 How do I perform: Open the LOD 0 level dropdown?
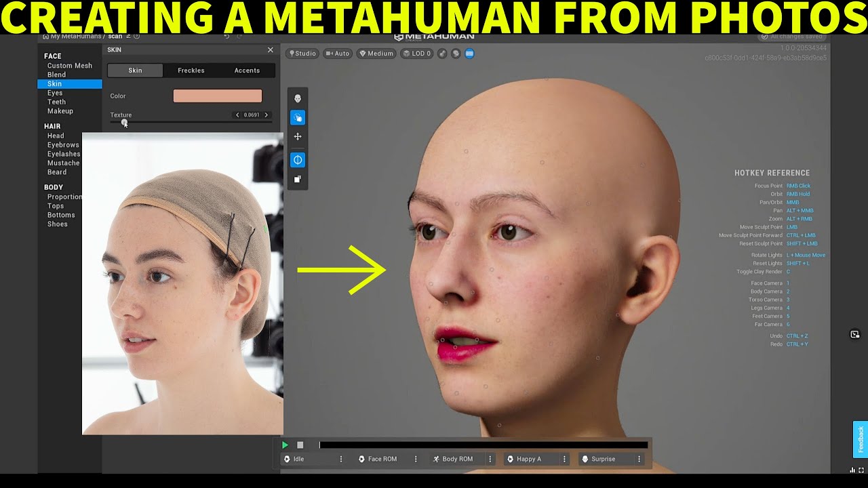pyautogui.click(x=416, y=53)
